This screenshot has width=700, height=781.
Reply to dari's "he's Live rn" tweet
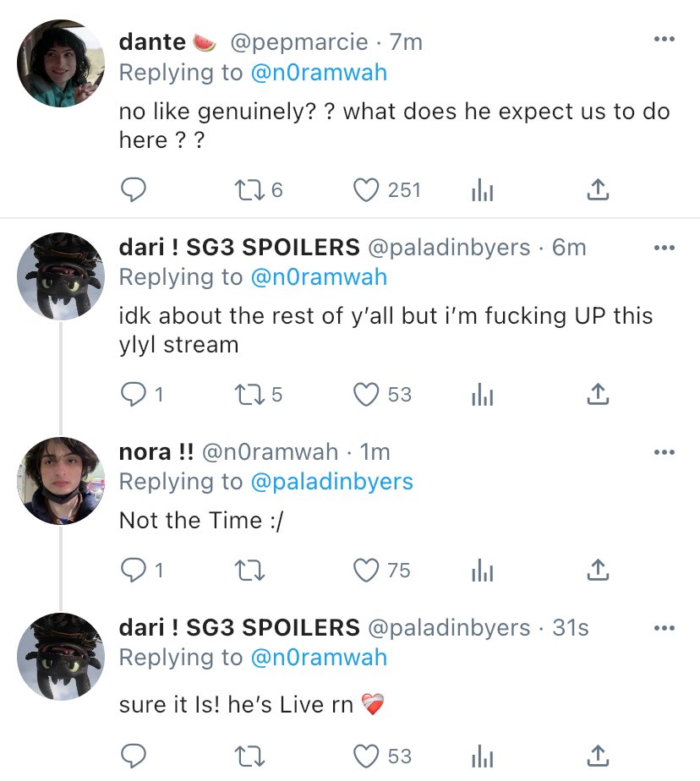coord(134,755)
